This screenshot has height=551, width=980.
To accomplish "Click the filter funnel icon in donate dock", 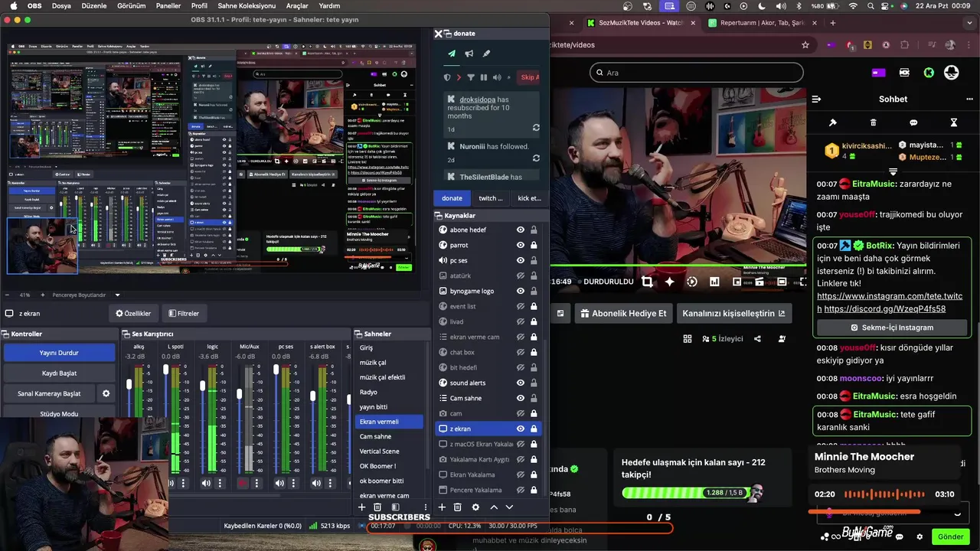I will pos(471,77).
